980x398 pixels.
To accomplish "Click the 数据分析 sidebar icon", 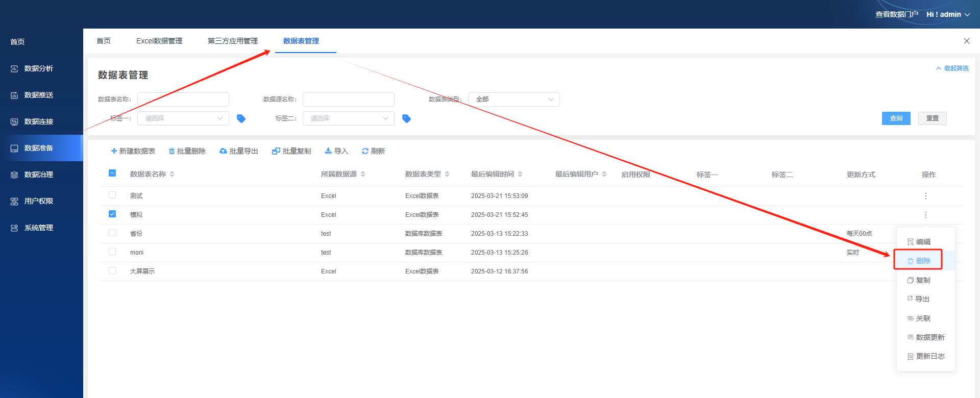I will tap(14, 69).
